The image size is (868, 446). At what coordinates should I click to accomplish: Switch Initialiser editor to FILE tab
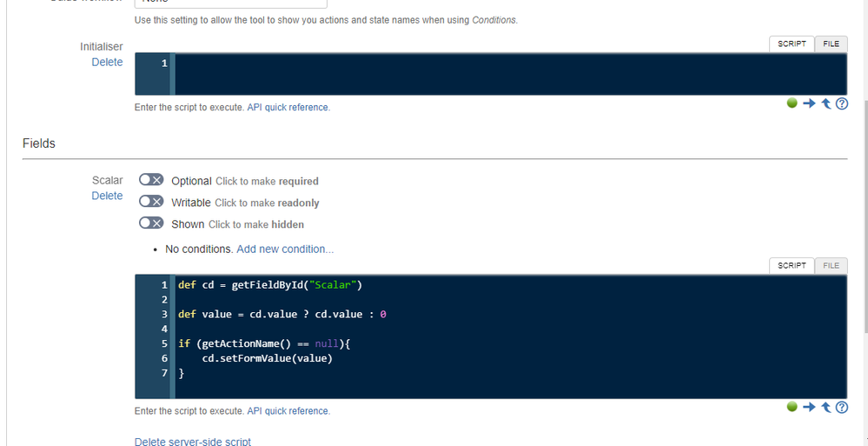[x=831, y=44]
